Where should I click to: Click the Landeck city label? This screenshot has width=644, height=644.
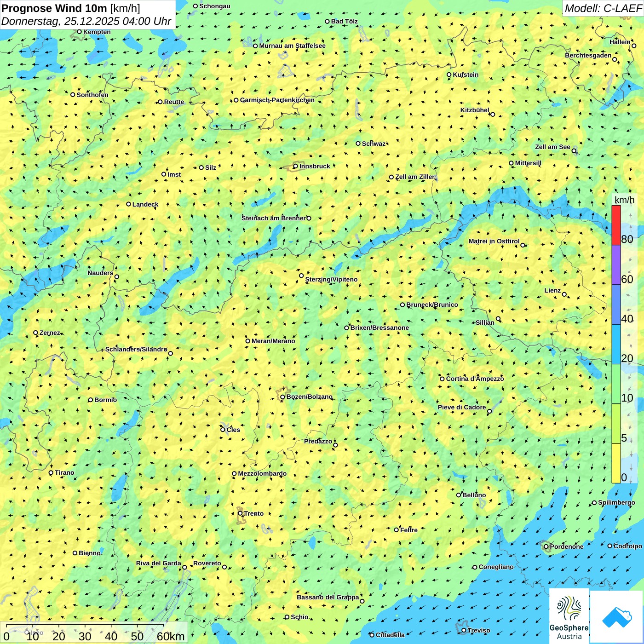(x=145, y=204)
